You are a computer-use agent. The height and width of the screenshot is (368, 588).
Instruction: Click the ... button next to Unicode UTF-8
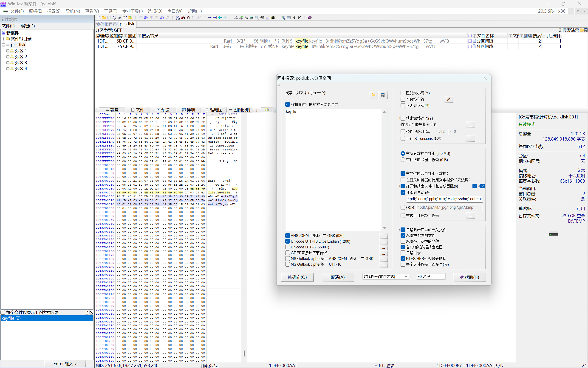click(383, 248)
